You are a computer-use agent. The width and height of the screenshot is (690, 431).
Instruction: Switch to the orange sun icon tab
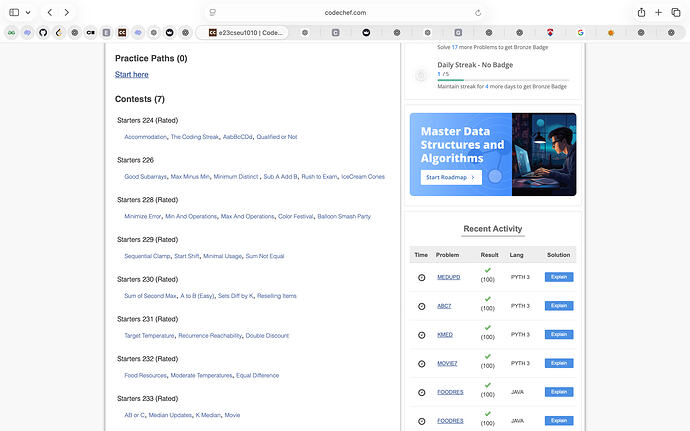pos(611,33)
